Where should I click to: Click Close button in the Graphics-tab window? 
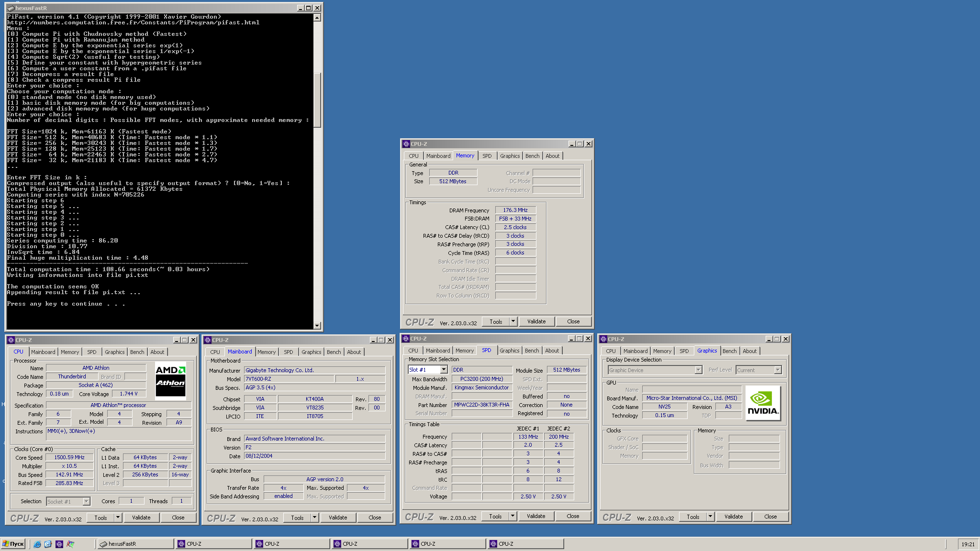click(x=770, y=517)
